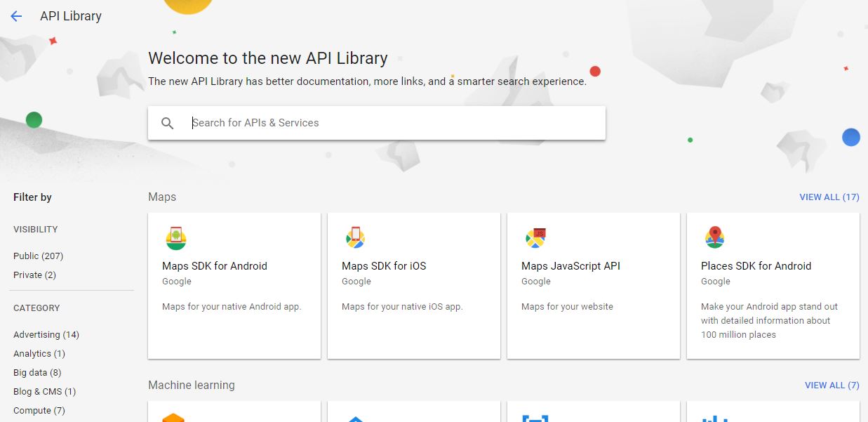Click the Maps section heading
Image resolution: width=868 pixels, height=422 pixels.
(x=162, y=197)
